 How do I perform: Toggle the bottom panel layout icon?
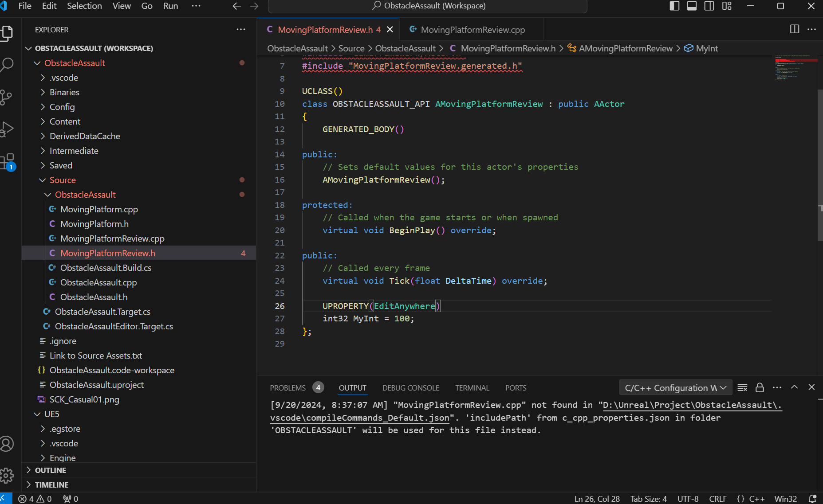[692, 6]
